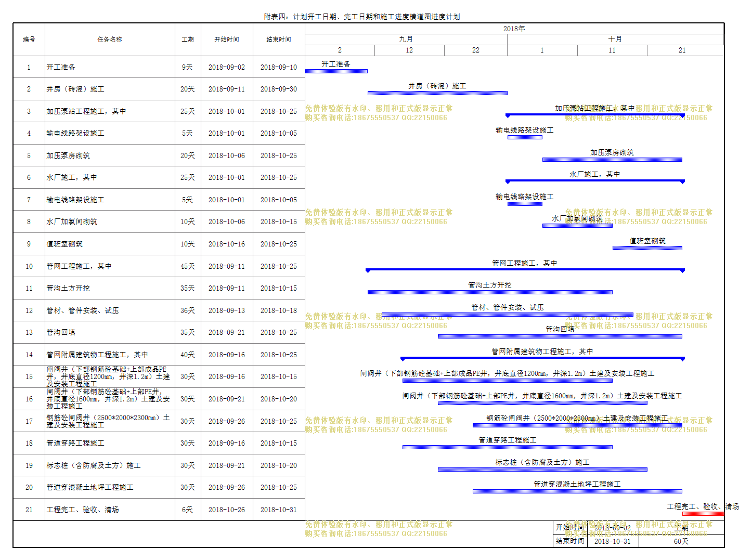
Task: Select task name 开工准备 in row 1
Action: pyautogui.click(x=61, y=67)
